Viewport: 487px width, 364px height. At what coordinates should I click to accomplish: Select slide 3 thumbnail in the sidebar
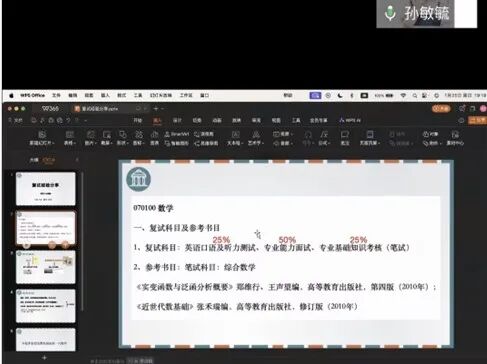[x=46, y=267]
